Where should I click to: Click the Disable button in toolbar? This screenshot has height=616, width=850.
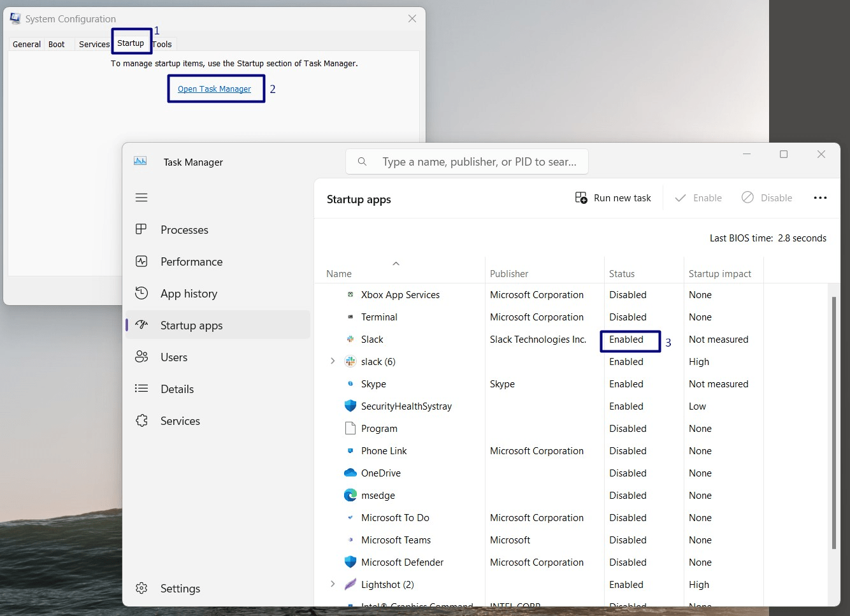767,198
